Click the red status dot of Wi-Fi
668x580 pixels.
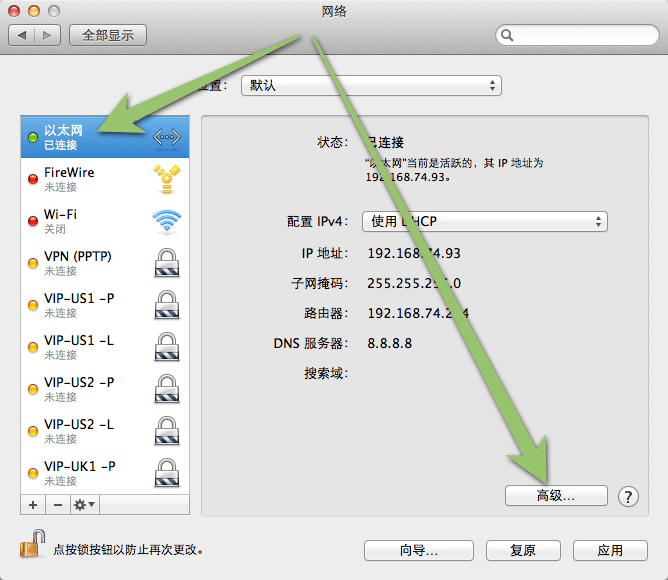pos(33,221)
